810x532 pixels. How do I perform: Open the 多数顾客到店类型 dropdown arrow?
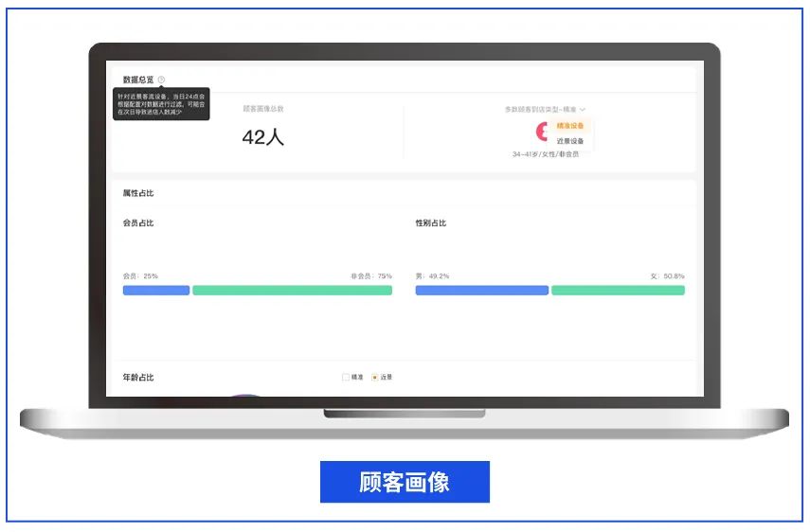pos(583,110)
